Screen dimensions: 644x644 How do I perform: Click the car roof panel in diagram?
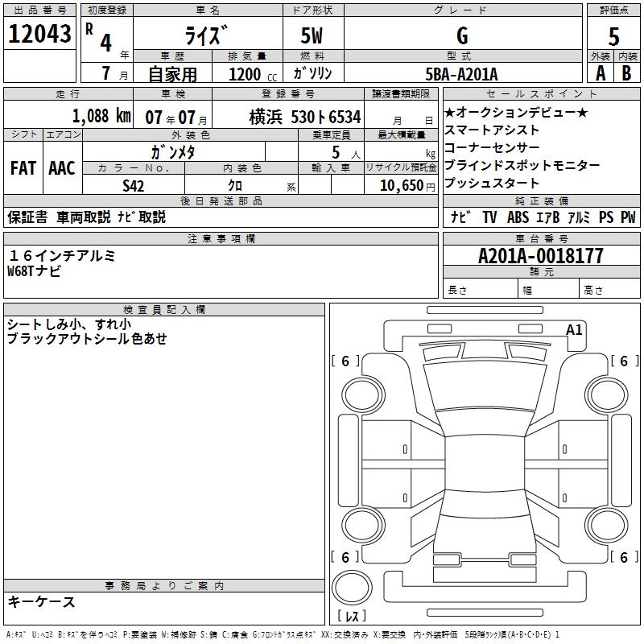(x=485, y=463)
